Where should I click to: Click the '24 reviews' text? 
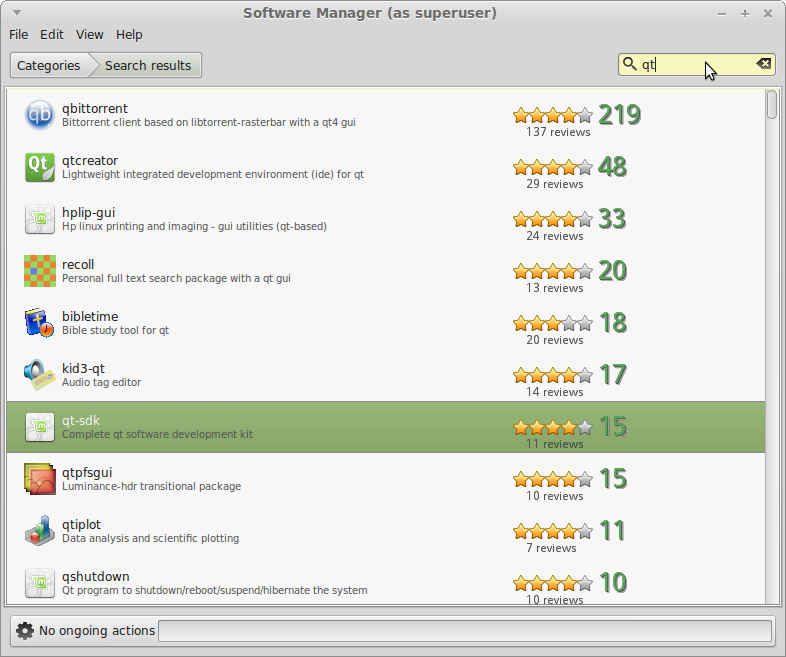(555, 236)
